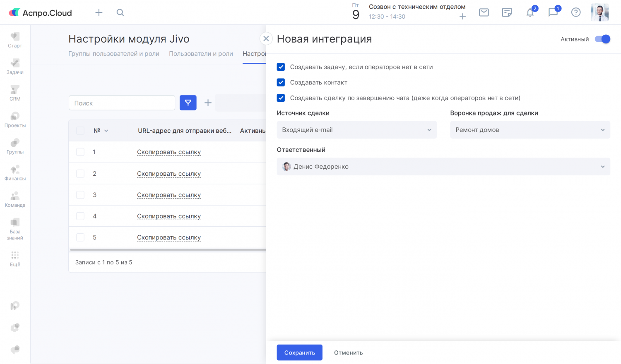Expand the Источник сделки dropdown
Image resolution: width=621 pixels, height=364 pixels.
click(356, 130)
